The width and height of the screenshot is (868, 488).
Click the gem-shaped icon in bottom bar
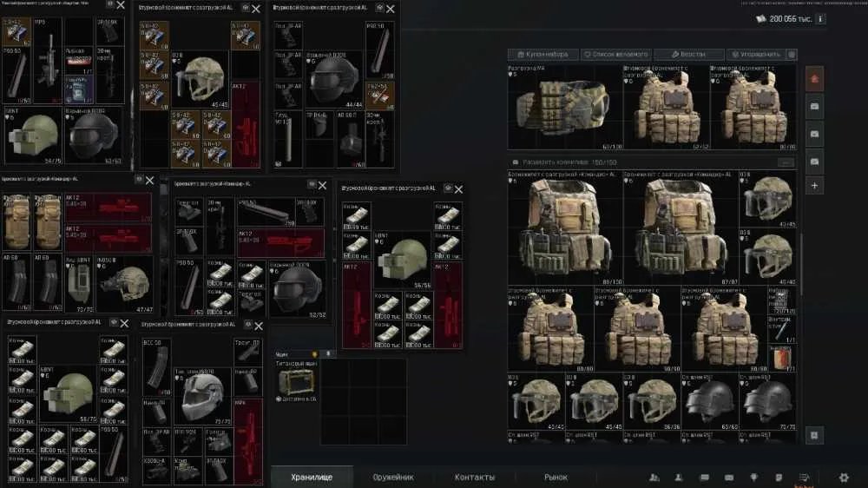pos(753,478)
